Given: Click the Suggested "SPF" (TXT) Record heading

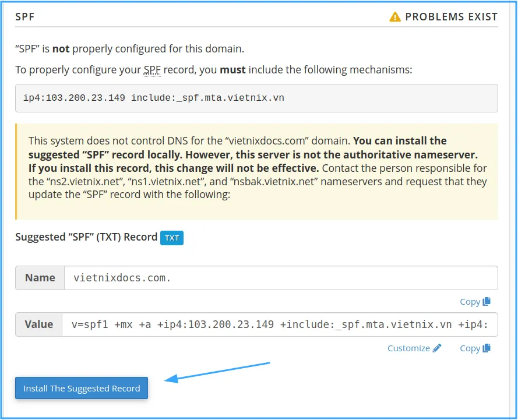Looking at the screenshot, I should [86, 237].
